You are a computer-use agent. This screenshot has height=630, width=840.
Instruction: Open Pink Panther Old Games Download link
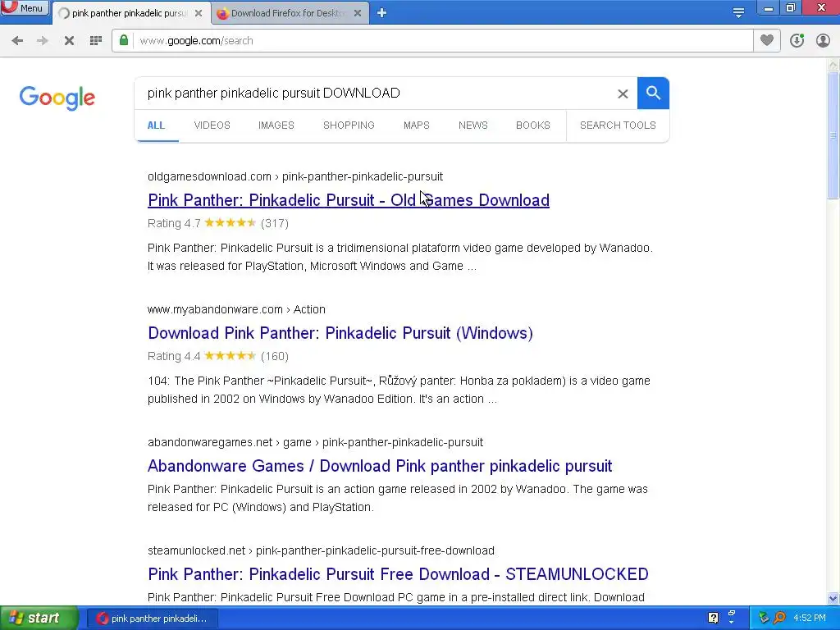(x=349, y=200)
